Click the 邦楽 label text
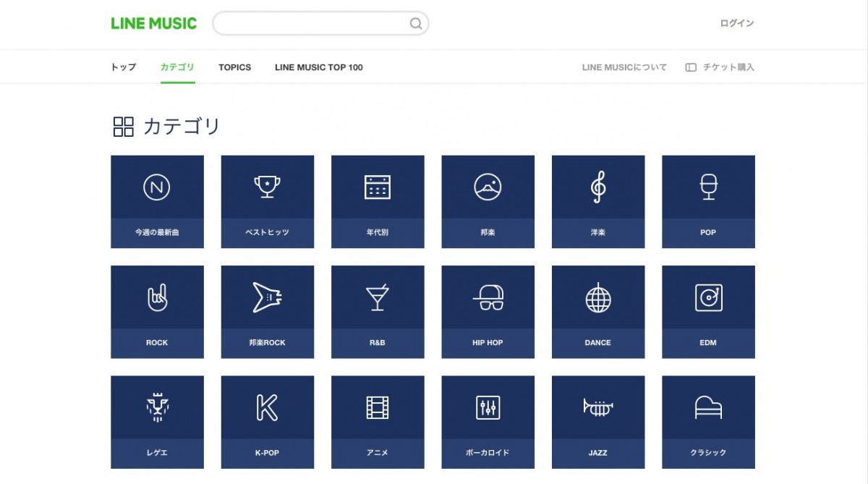 (x=488, y=232)
